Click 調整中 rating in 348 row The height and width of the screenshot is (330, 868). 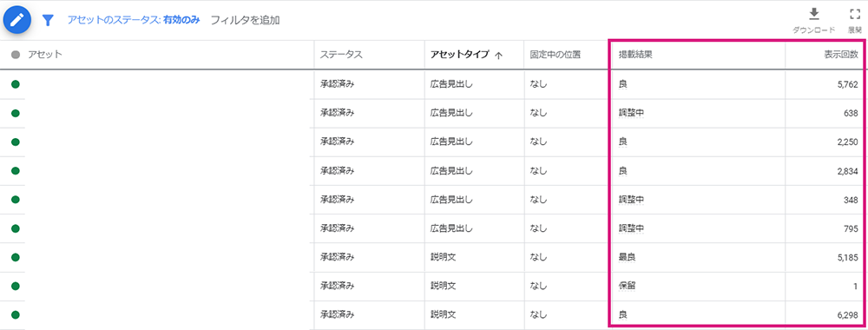click(632, 200)
